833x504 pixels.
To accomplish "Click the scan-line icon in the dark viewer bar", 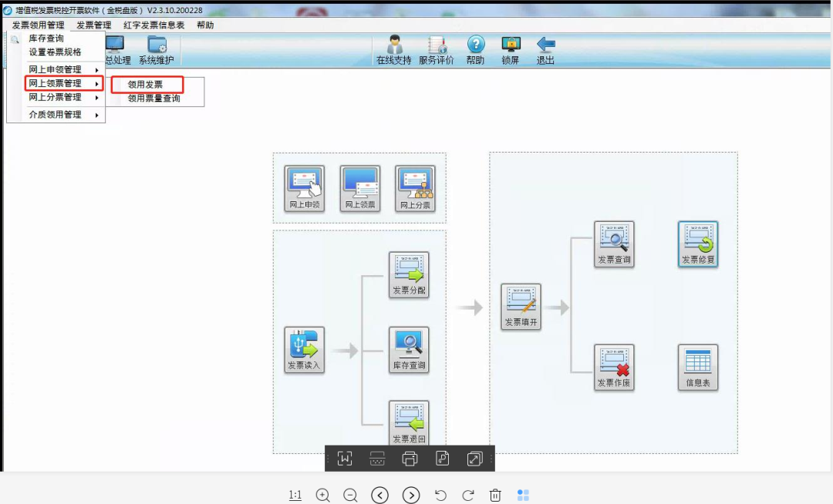I will [x=377, y=459].
